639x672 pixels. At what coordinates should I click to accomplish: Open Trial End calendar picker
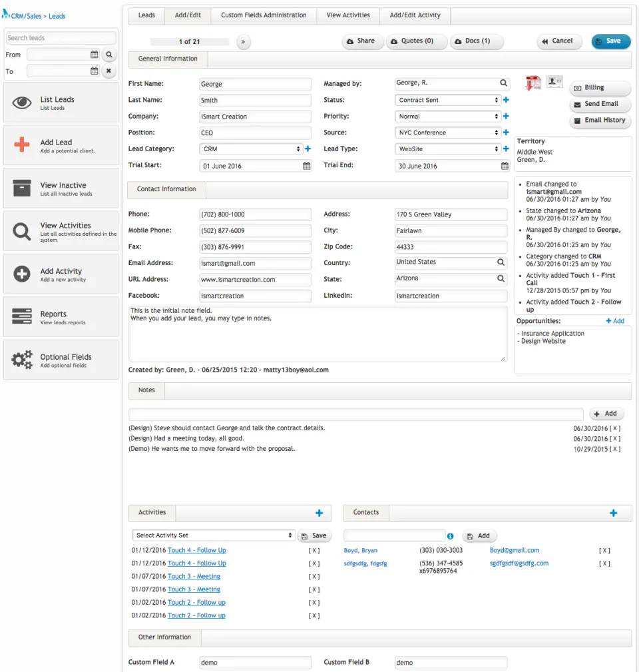505,166
